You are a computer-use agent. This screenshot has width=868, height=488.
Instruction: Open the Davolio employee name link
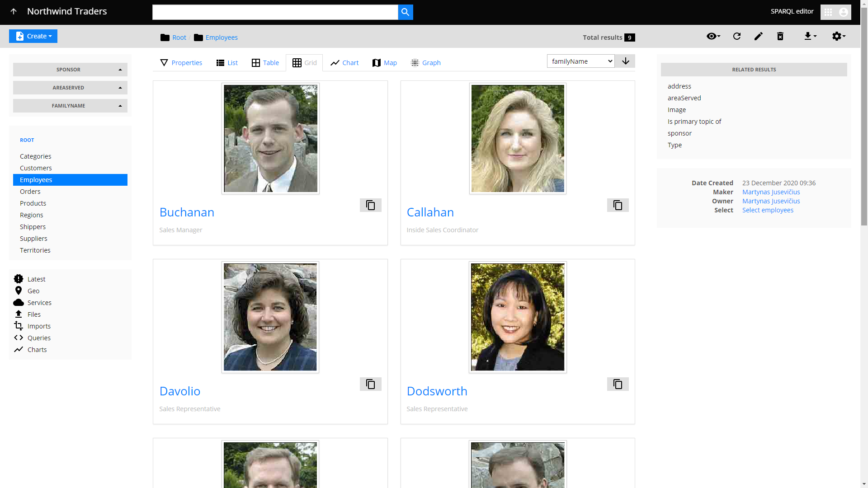[180, 391]
